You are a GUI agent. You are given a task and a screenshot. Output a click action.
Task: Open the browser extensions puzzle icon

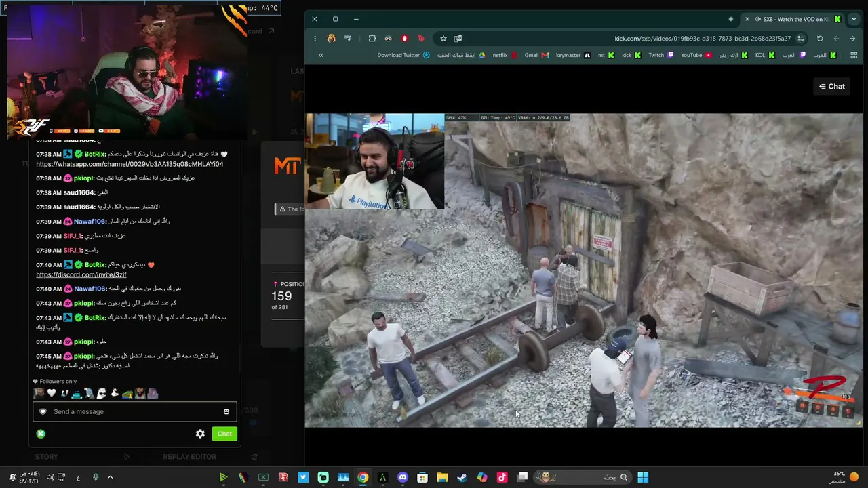coord(372,39)
